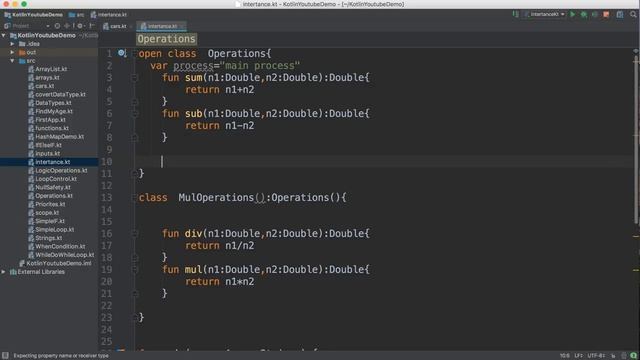This screenshot has height=360, width=640.
Task: Click UTF-8 encoding in status bar
Action: [x=596, y=356]
